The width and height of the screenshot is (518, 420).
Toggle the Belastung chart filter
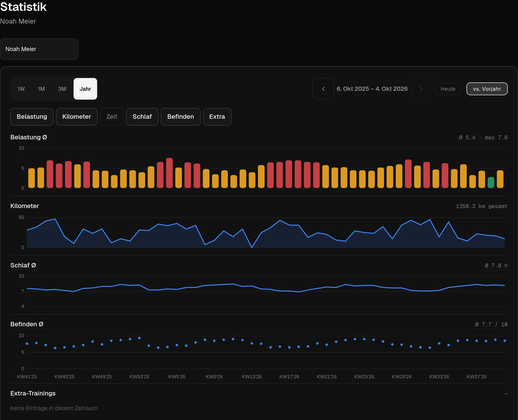pyautogui.click(x=32, y=117)
